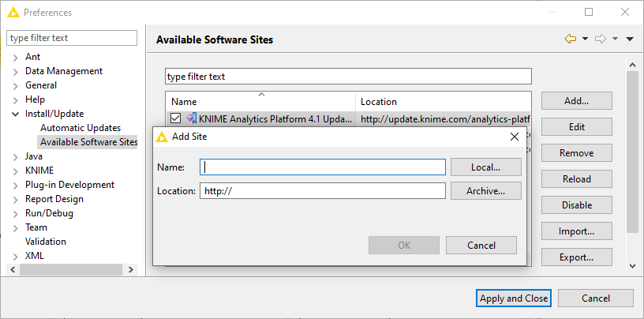Click the Export... button

577,257
